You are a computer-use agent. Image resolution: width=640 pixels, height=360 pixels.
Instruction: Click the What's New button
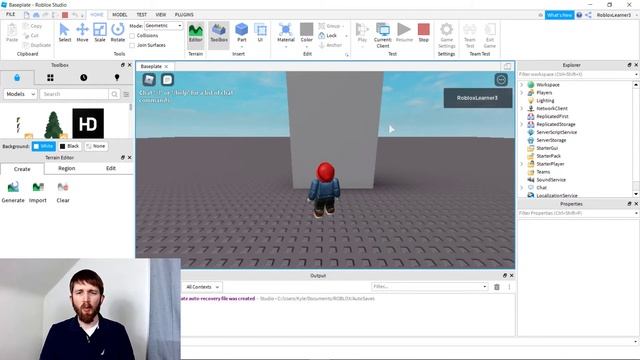click(559, 15)
